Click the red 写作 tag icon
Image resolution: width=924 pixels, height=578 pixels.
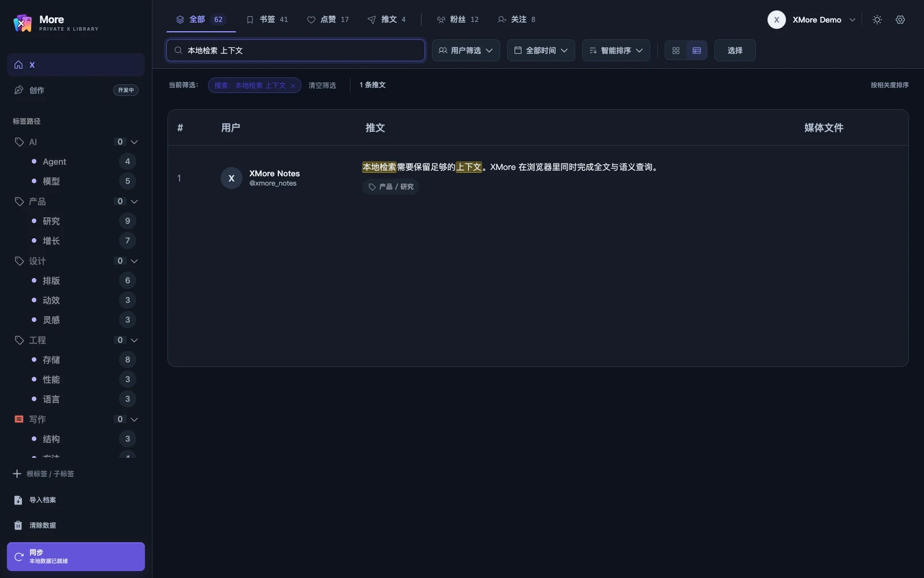(19, 420)
